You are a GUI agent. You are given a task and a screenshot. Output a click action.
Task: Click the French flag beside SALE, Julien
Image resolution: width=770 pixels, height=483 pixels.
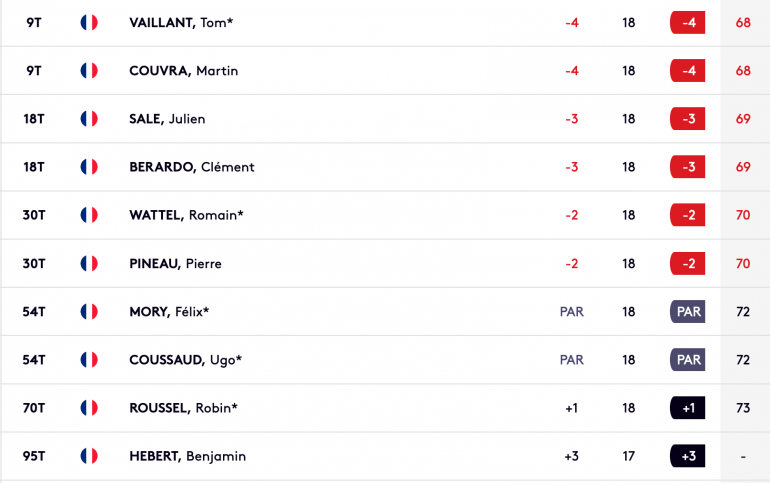click(89, 119)
